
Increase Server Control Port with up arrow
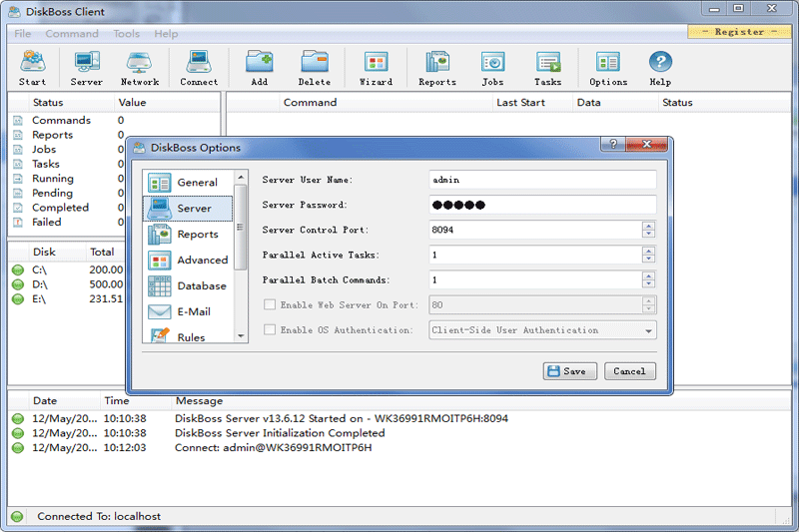(x=648, y=225)
